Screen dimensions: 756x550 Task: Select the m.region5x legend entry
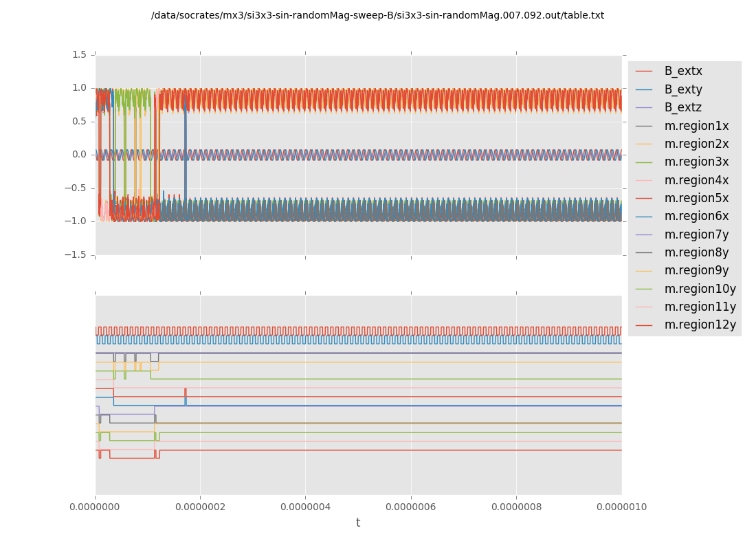pyautogui.click(x=696, y=198)
